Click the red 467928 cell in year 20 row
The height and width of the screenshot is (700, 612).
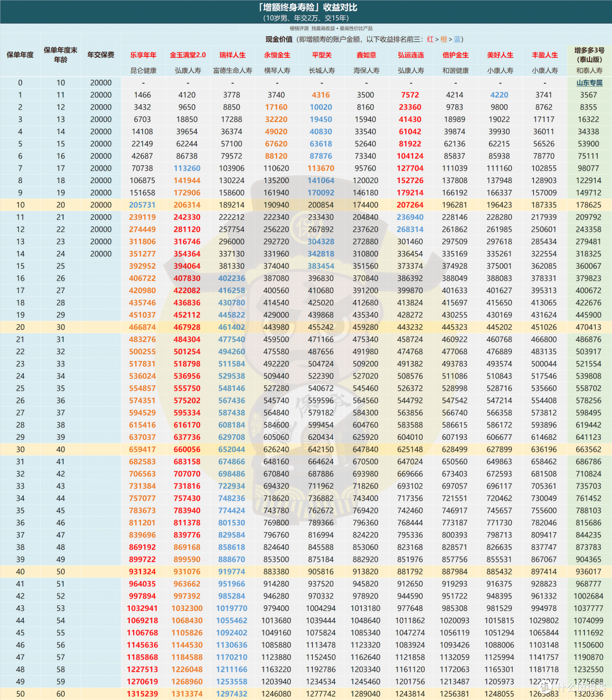187,327
